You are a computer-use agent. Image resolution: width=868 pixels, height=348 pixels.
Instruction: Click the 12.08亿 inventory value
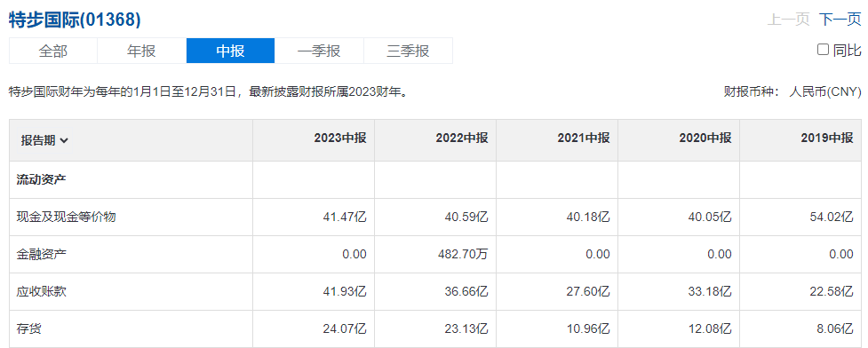[x=710, y=328]
